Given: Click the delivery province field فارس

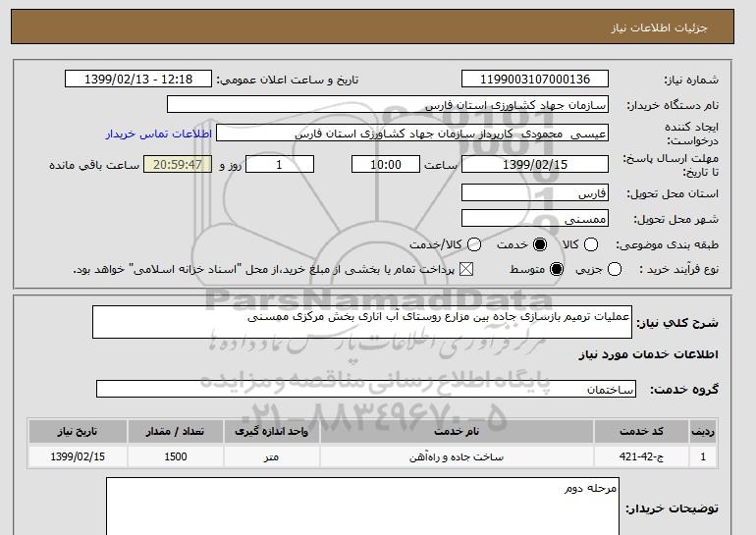Looking at the screenshot, I should pyautogui.click(x=535, y=192).
